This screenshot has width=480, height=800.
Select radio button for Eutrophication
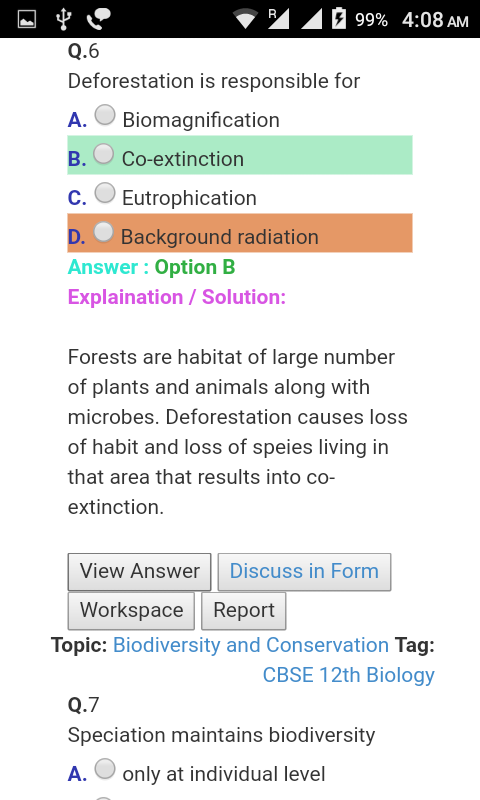[105, 193]
